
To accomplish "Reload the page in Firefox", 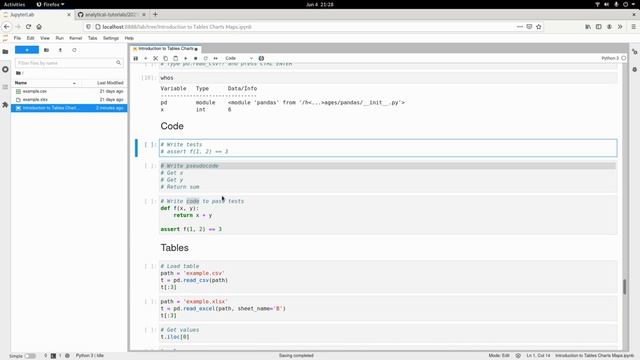I will coord(28,27).
